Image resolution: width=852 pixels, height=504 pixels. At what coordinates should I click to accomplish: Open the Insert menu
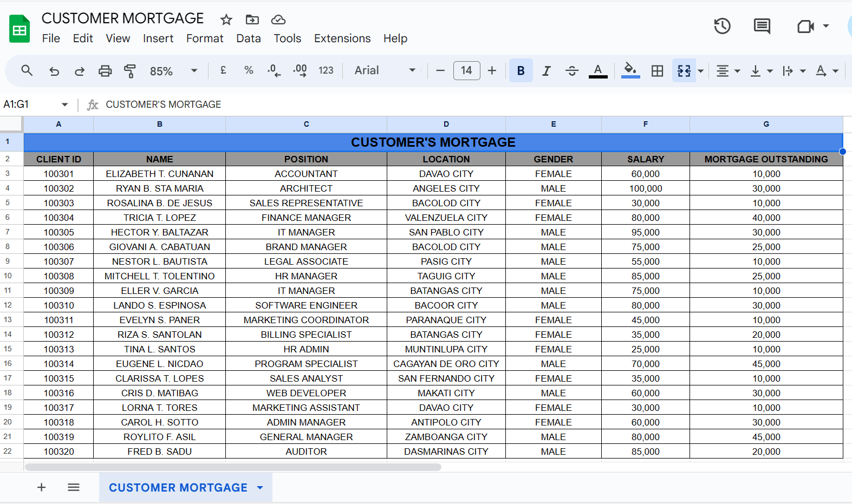coord(158,38)
